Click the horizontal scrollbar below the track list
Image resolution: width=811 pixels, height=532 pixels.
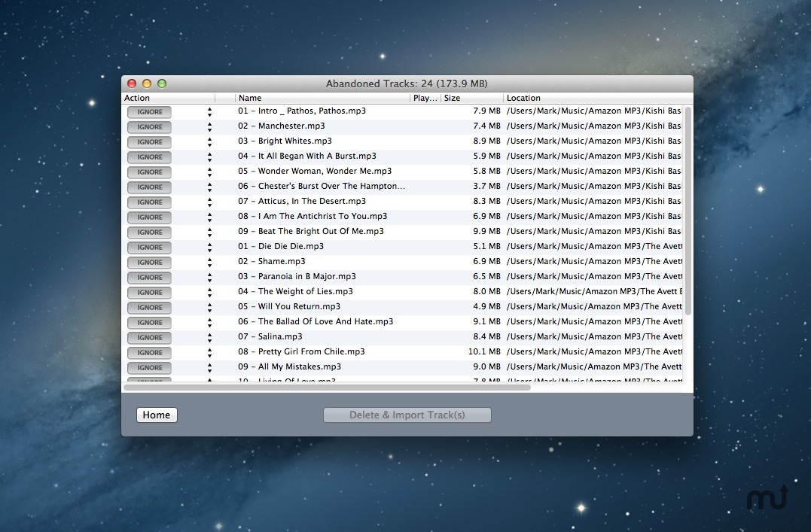coord(328,388)
